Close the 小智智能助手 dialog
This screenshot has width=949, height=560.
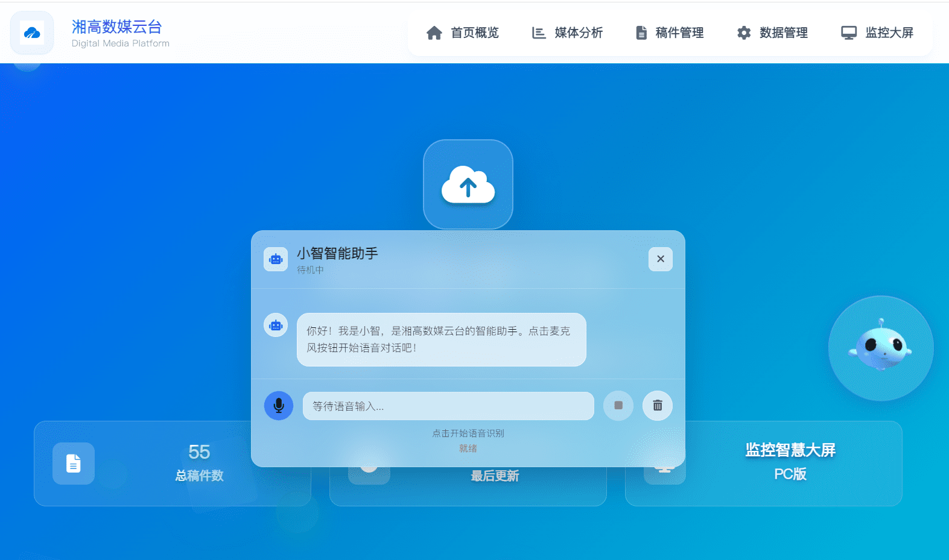(x=660, y=259)
